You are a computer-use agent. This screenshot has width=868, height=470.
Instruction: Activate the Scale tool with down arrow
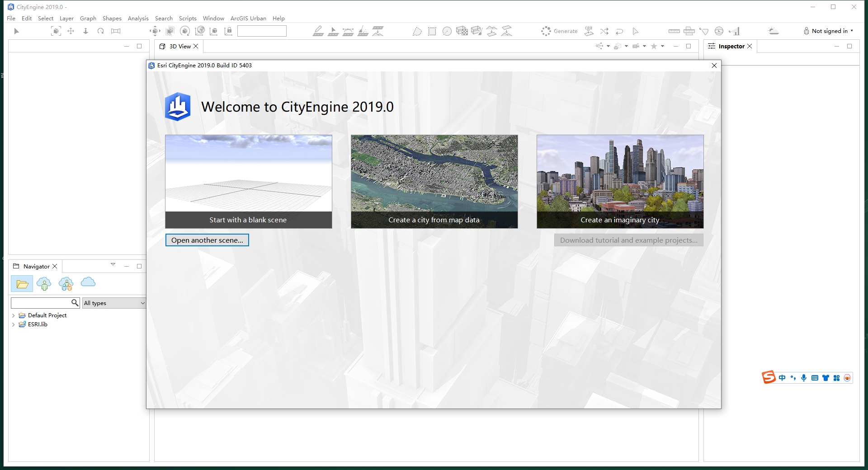[85, 31]
